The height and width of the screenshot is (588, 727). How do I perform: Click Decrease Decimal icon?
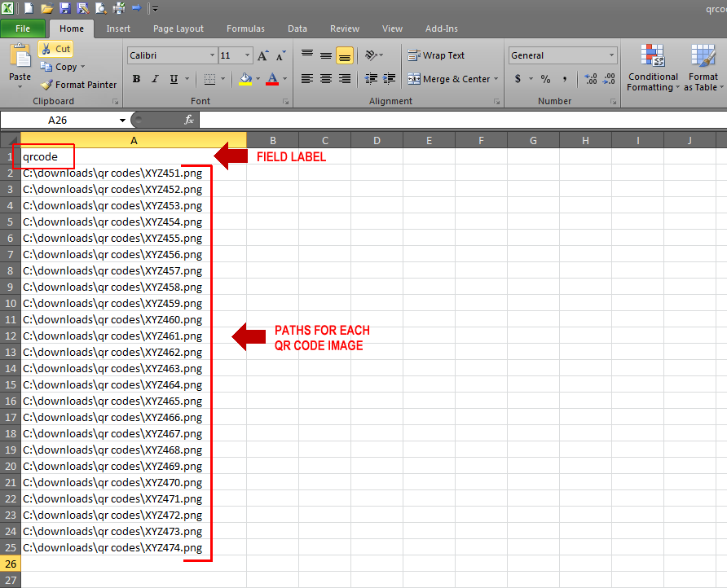pos(609,79)
